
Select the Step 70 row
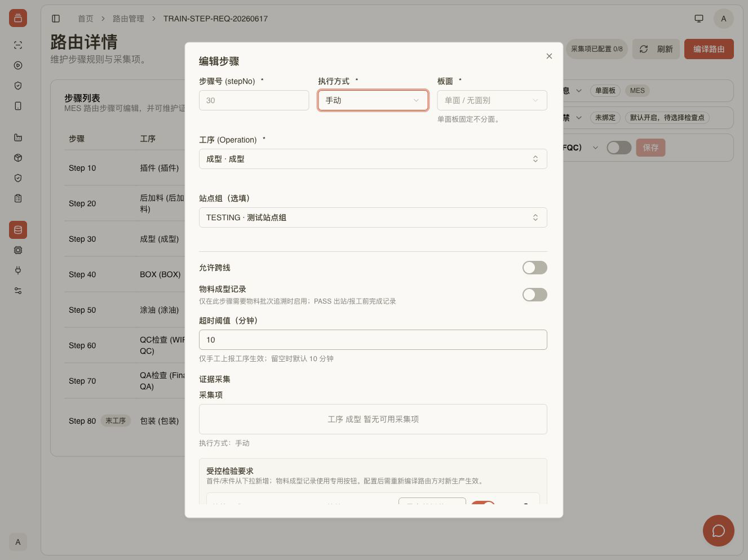click(125, 381)
